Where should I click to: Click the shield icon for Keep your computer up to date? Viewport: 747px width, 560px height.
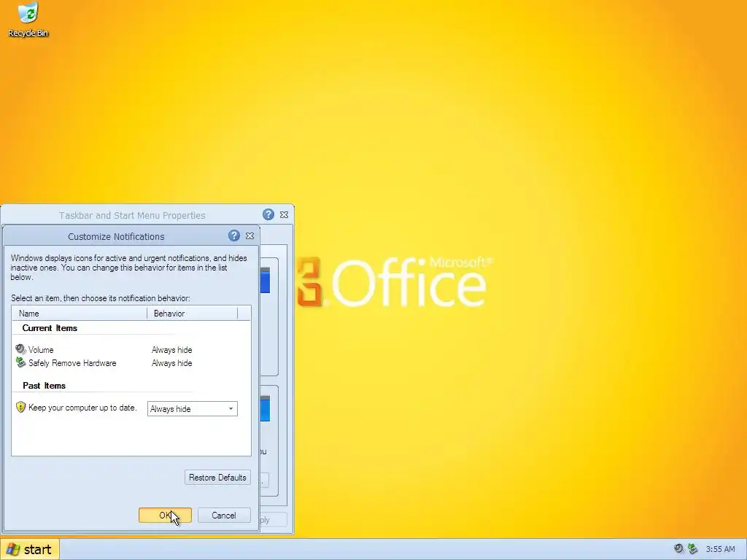point(20,407)
